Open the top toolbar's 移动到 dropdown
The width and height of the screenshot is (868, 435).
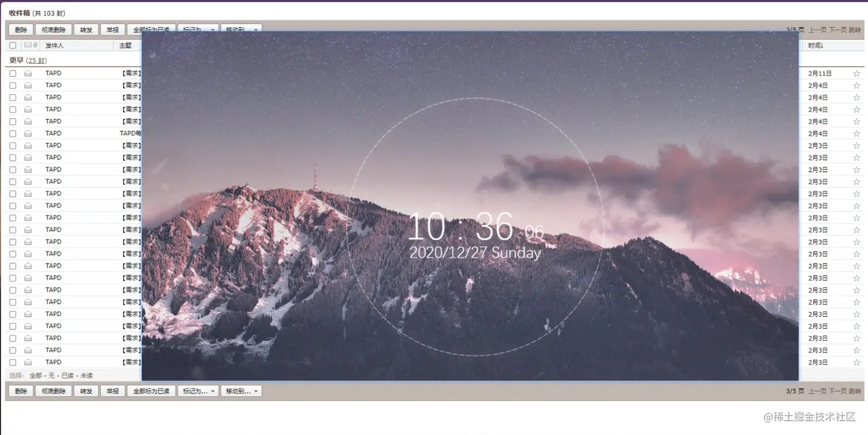[241, 28]
